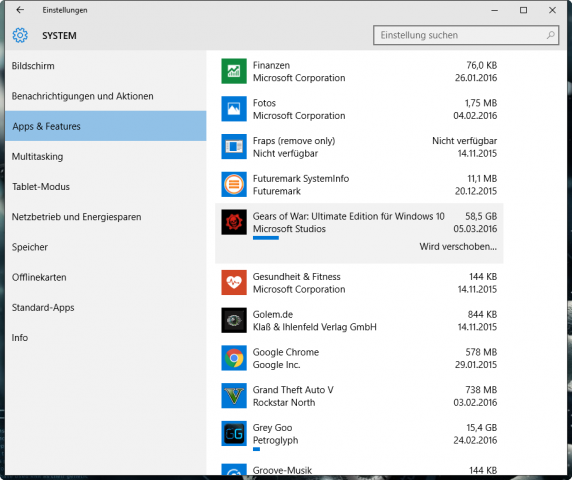The image size is (572, 480).
Task: Open the Multitasking section
Action: pos(106,156)
